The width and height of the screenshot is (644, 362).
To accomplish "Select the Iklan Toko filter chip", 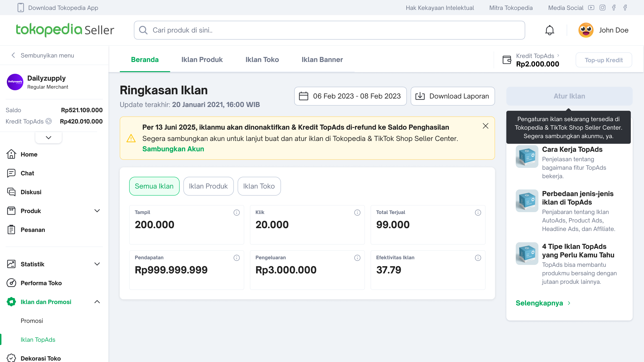I will [259, 186].
